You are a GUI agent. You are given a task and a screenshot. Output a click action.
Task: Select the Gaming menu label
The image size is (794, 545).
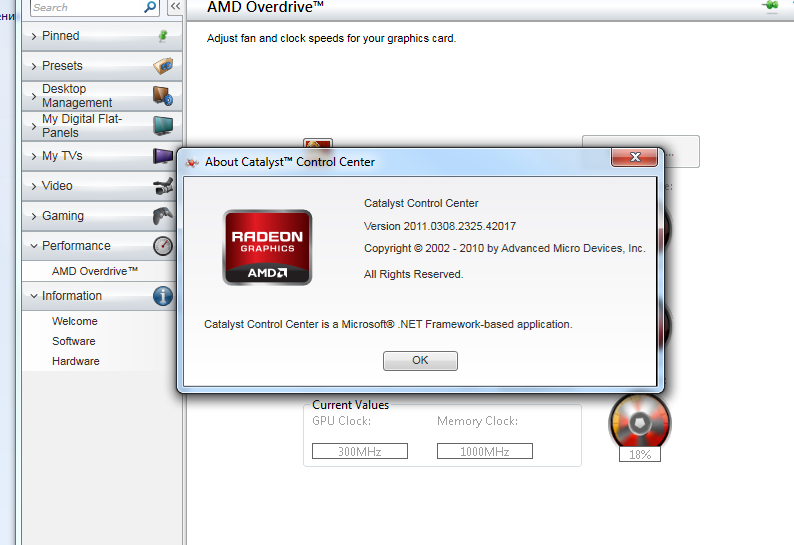[63, 216]
